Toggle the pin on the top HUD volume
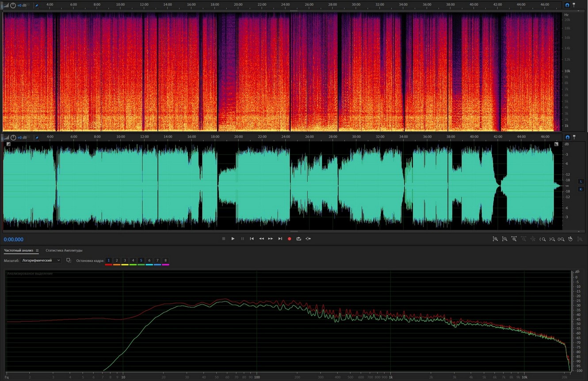The width and height of the screenshot is (588, 381). [37, 6]
